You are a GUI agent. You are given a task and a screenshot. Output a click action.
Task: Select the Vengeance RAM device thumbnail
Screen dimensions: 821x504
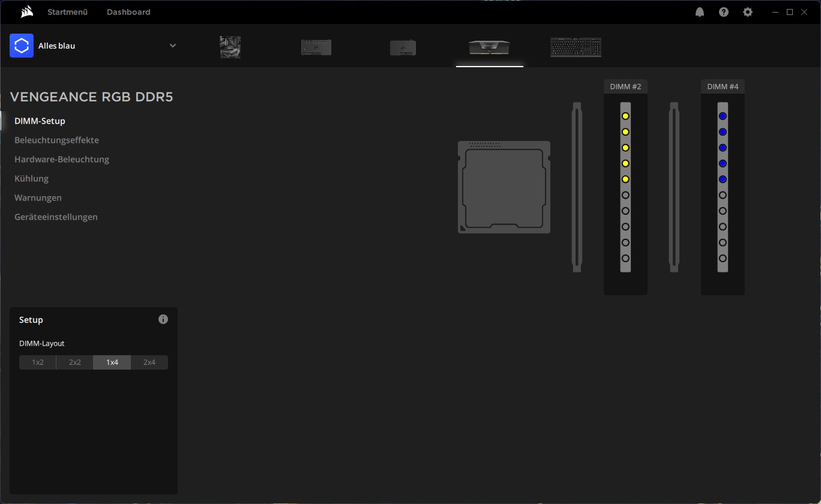click(x=490, y=47)
